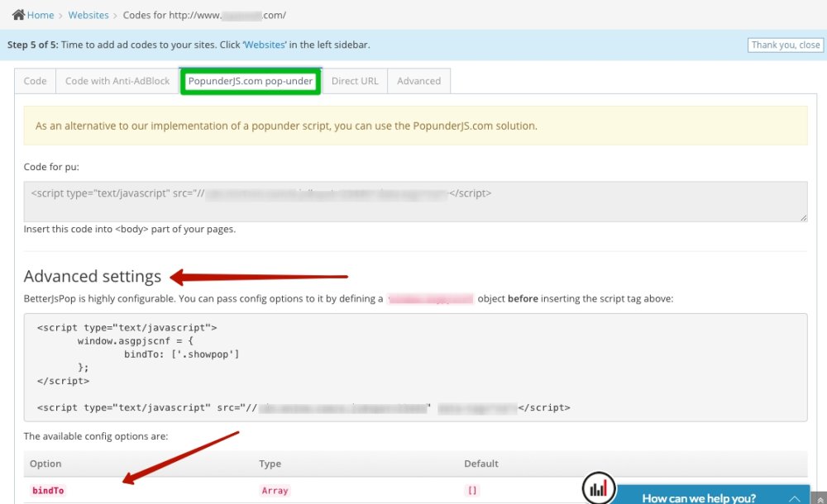Viewport: 827px width, 504px height.
Task: Click the 'Code for pu:' label
Action: [51, 167]
